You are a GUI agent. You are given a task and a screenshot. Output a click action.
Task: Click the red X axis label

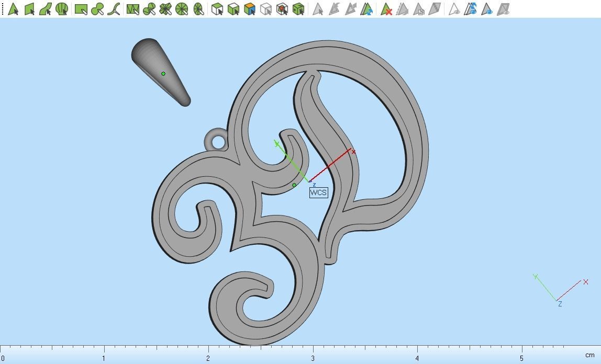click(x=353, y=152)
